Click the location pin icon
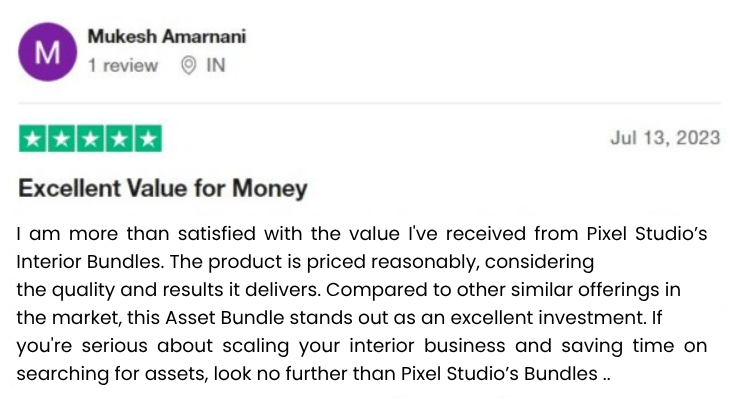The height and width of the screenshot is (406, 742). click(x=188, y=65)
